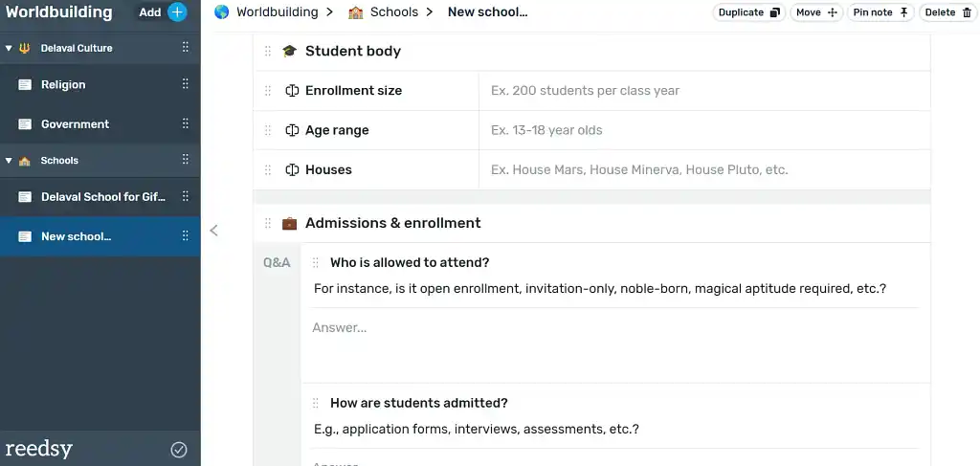980x466 pixels.
Task: Click the Age range value field
Action: click(704, 130)
